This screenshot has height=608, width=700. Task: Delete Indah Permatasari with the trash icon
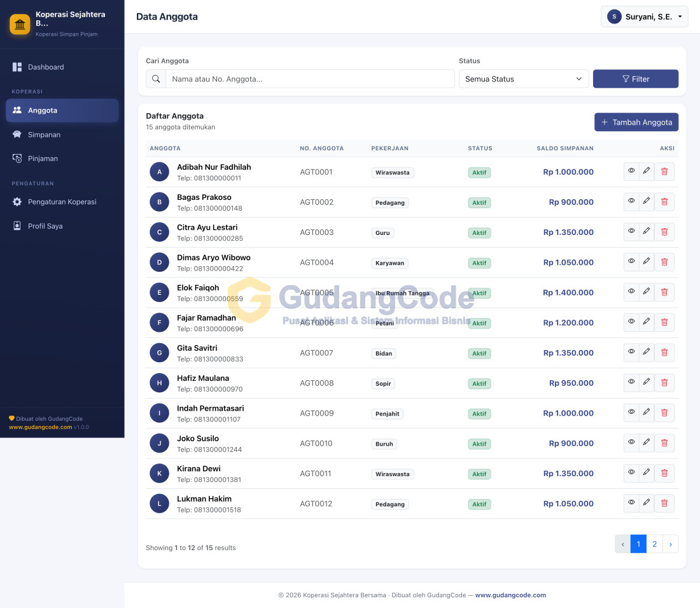pyautogui.click(x=664, y=413)
